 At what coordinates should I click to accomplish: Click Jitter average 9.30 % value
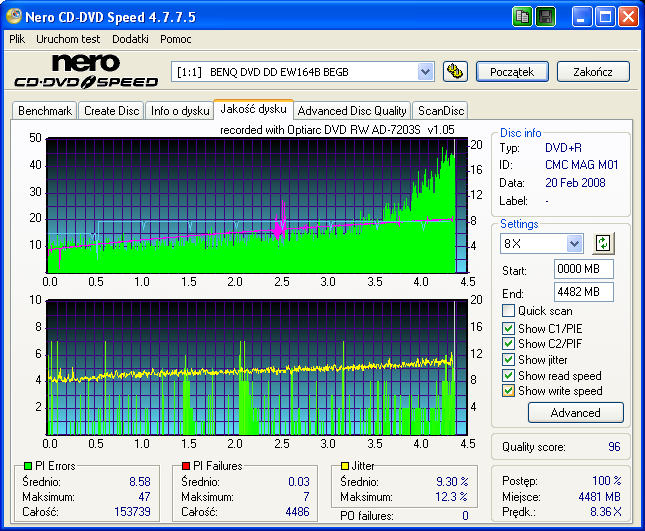tap(452, 482)
